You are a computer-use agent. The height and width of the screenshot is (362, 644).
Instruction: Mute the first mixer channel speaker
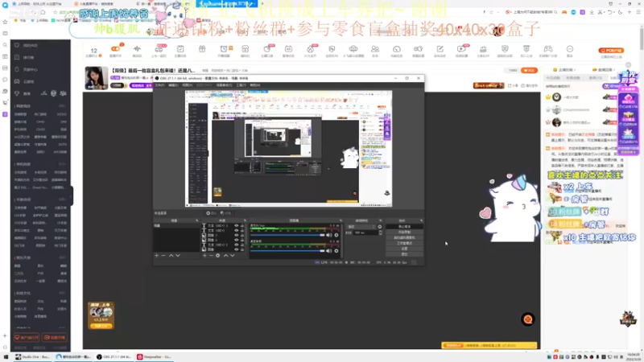click(328, 235)
